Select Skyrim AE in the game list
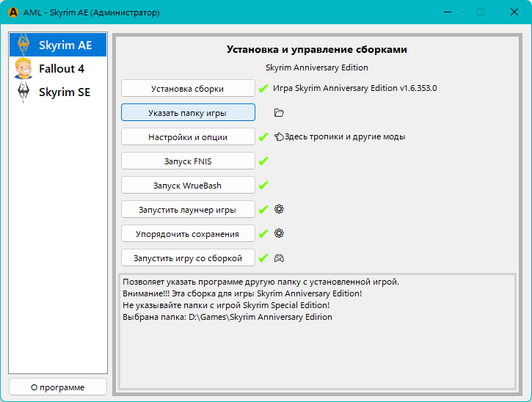This screenshot has width=532, height=402. tap(58, 45)
